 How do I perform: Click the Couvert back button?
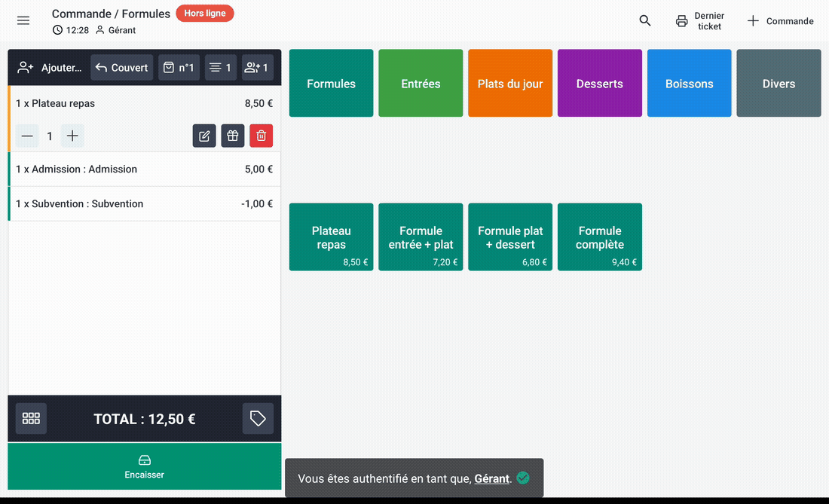coord(121,68)
